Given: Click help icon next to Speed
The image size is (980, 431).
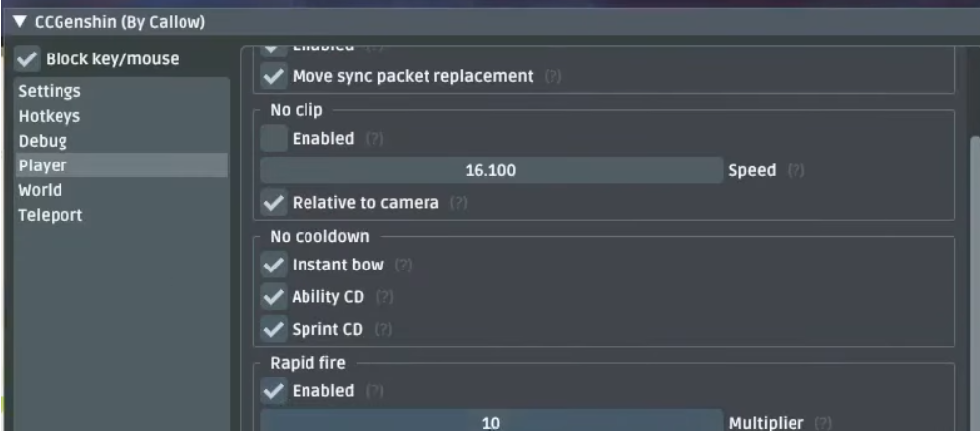Looking at the screenshot, I should coord(796,171).
